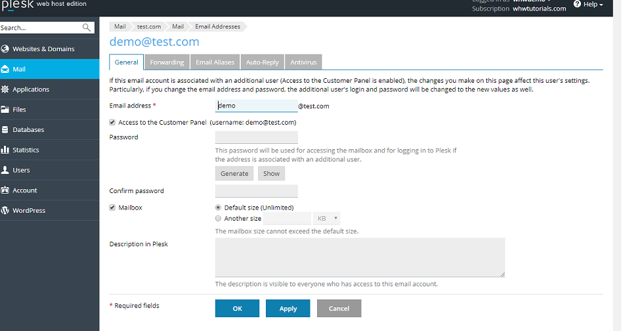Image resolution: width=644 pixels, height=331 pixels.
Task: Open the Auto-Reply tab
Action: pyautogui.click(x=262, y=62)
